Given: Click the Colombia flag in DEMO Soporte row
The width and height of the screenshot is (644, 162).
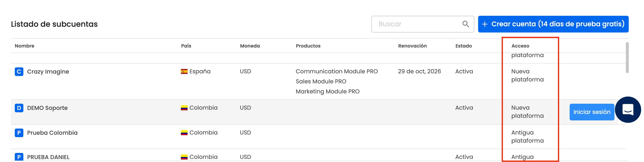Looking at the screenshot, I should (x=184, y=108).
